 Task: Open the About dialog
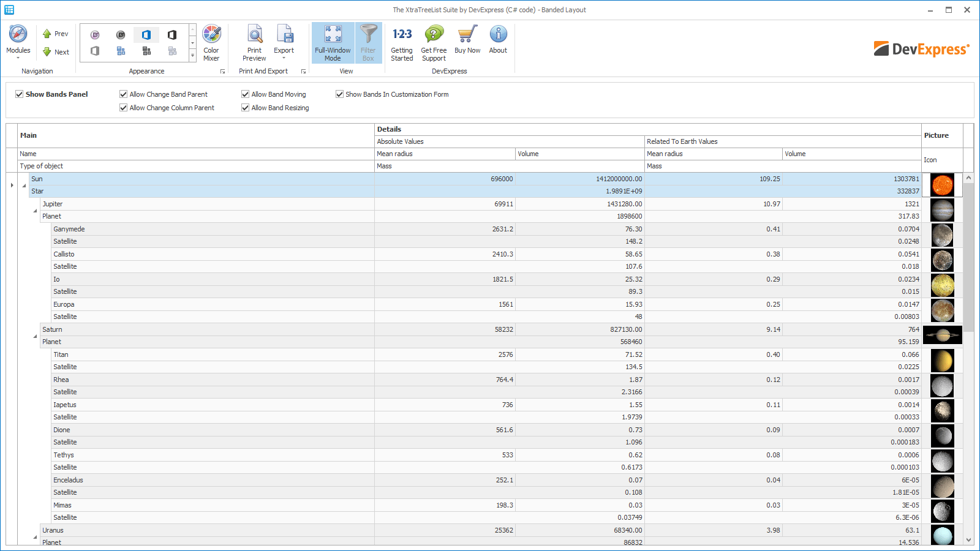coord(498,40)
